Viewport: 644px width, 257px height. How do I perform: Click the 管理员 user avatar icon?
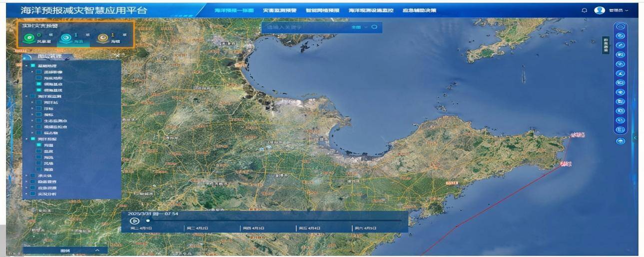(x=600, y=10)
